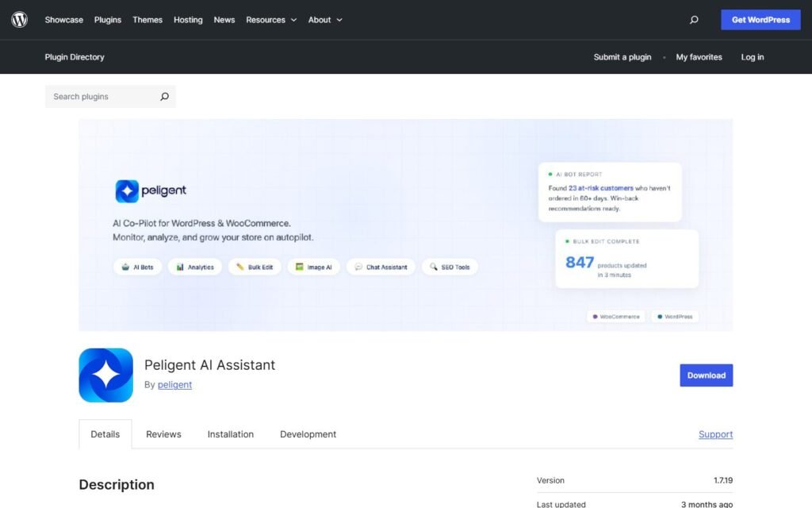Click the version value 1.7.19
The image size is (812, 508).
click(x=723, y=480)
